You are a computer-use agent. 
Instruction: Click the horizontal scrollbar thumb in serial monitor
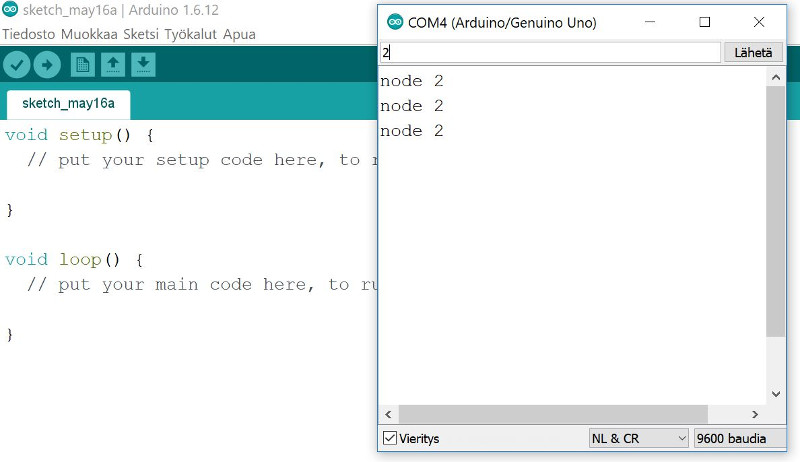pyautogui.click(x=553, y=415)
